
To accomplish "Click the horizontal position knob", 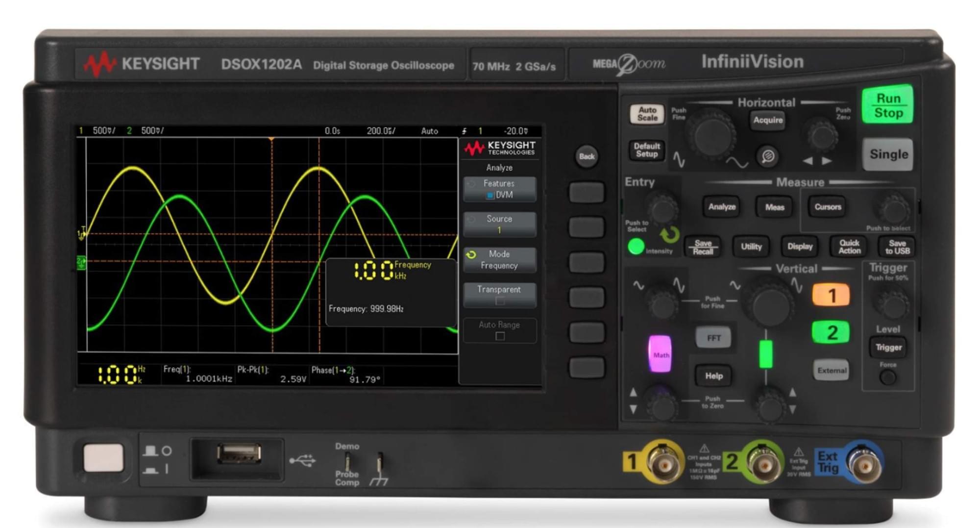I will tap(822, 135).
